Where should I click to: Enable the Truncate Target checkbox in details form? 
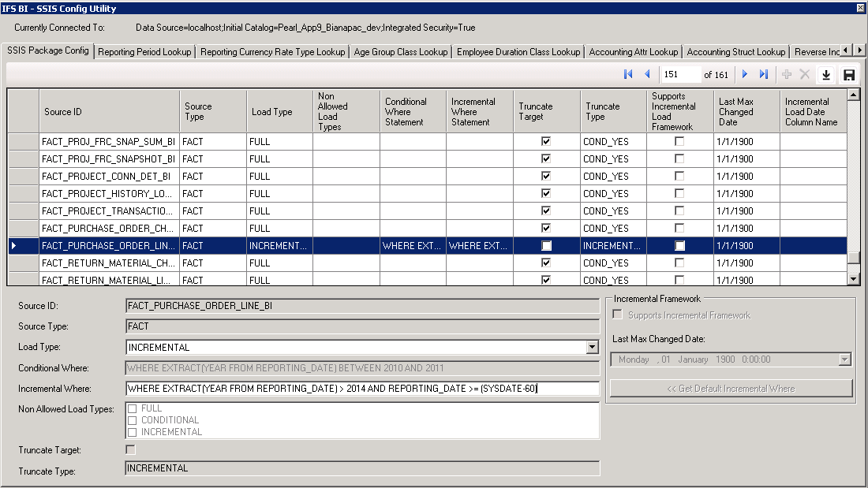[x=131, y=450]
